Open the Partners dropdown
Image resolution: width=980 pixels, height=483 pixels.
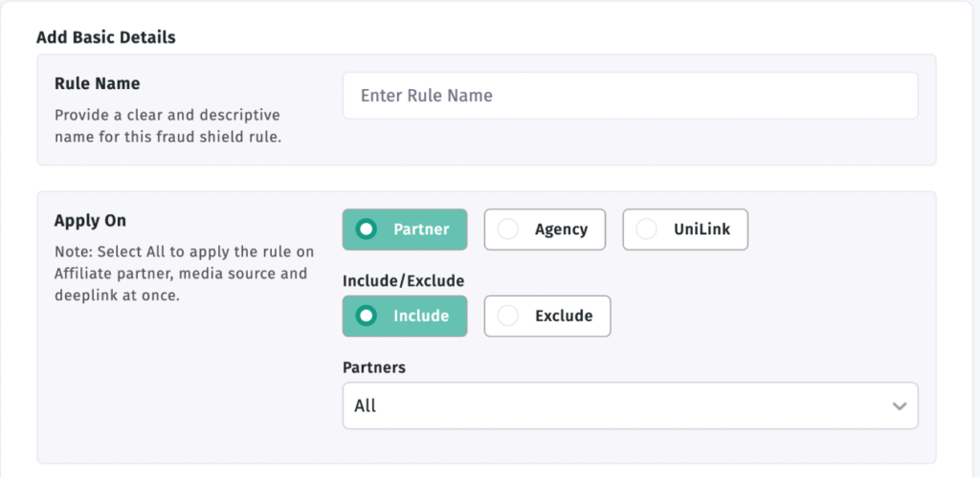point(630,406)
